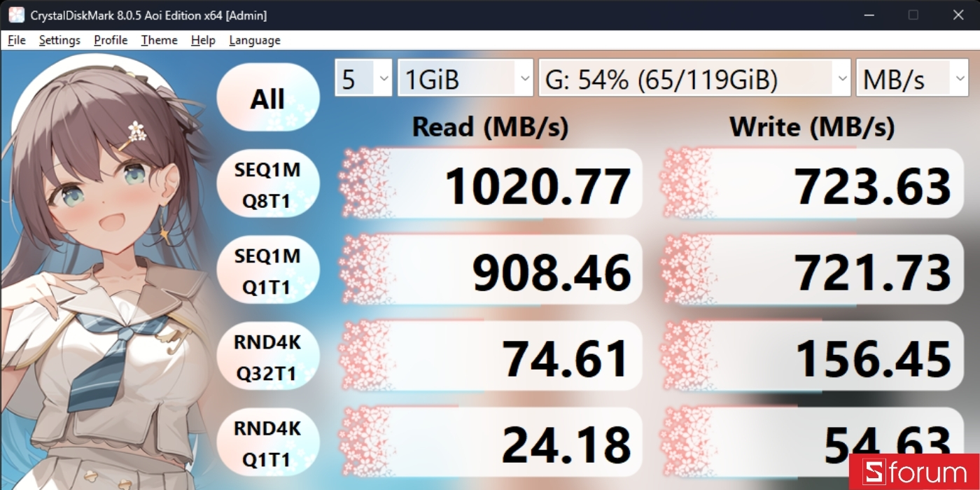Expand the test count dropdown showing 5

tap(363, 78)
